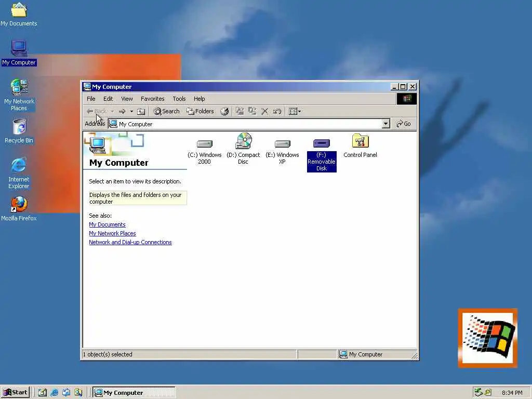Open the Tools menu
The height and width of the screenshot is (399, 532).
coord(179,99)
